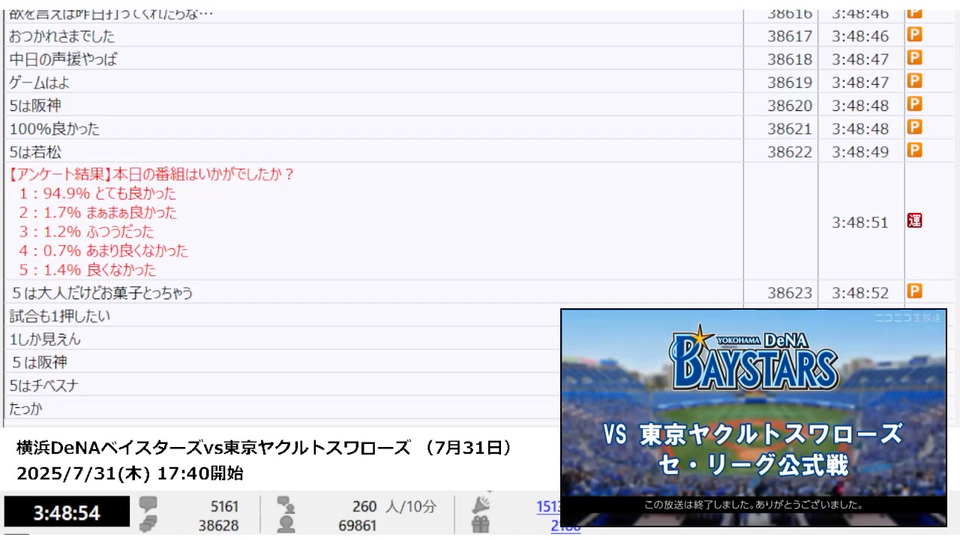Click the ended-broadcast notice この放送は終了しました

click(x=753, y=505)
